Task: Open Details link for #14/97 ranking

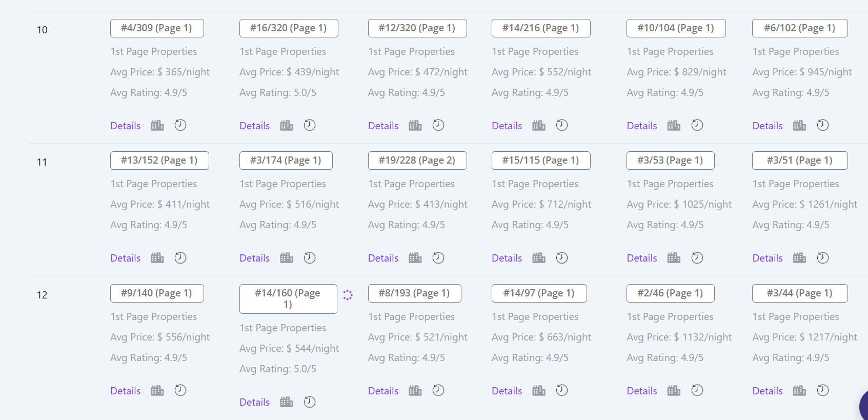Action: (507, 391)
